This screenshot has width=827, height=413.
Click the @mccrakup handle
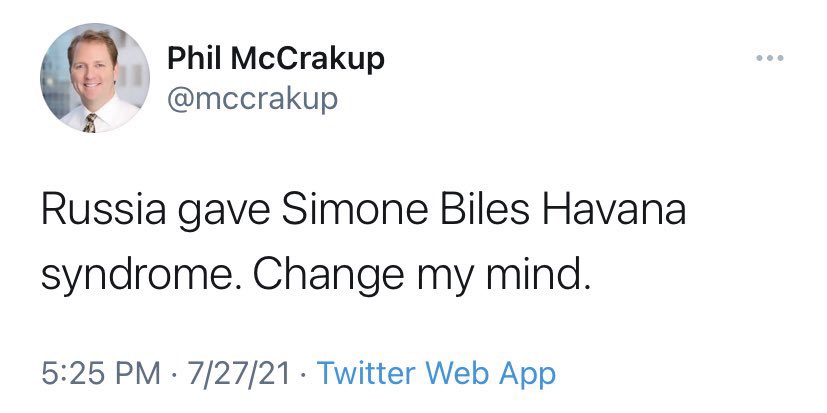pos(252,99)
